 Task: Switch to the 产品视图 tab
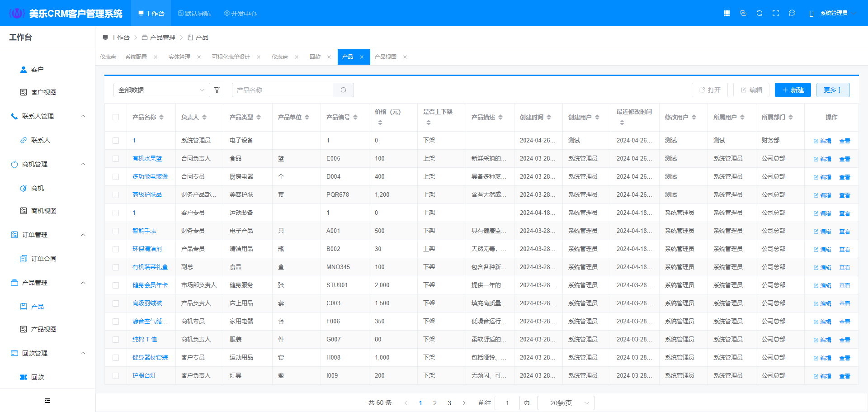pyautogui.click(x=386, y=57)
